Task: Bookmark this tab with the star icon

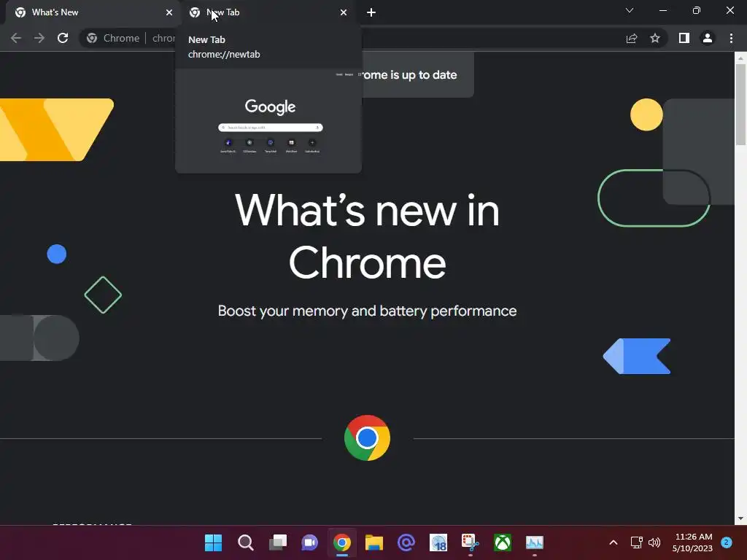Action: [655, 38]
